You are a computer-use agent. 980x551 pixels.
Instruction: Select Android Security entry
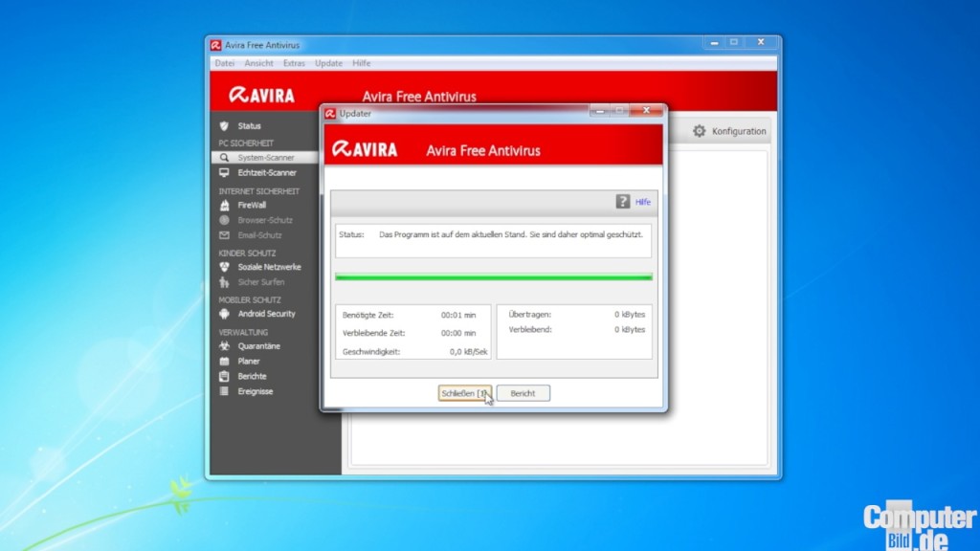(265, 314)
